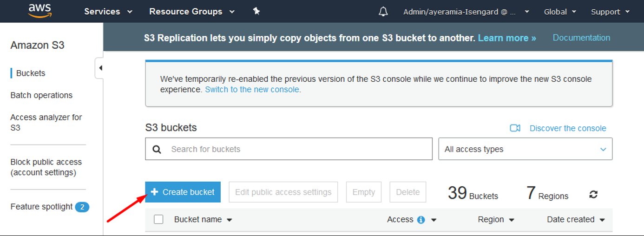Toggle the select all buckets checkbox

tap(158, 219)
